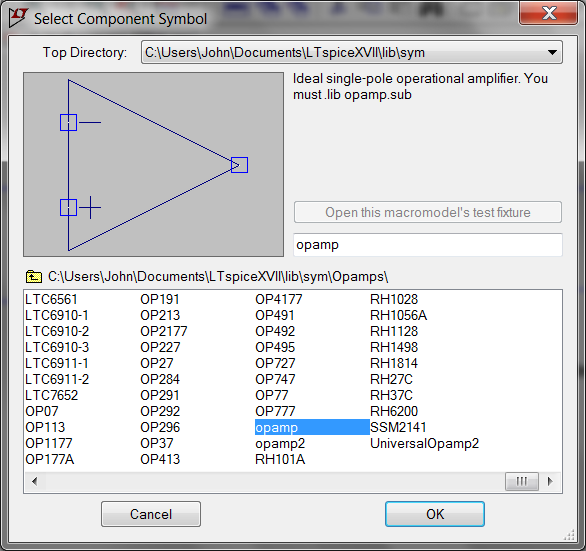Select OP27 component
The image size is (586, 551).
click(157, 363)
